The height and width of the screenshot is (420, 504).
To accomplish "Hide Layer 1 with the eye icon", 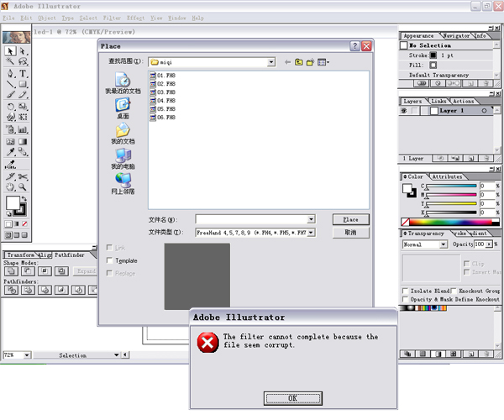I will pos(404,111).
